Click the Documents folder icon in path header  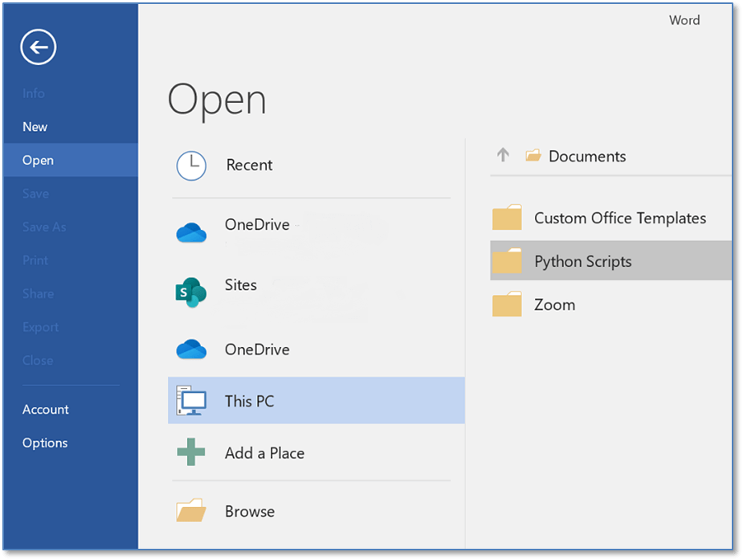point(533,155)
